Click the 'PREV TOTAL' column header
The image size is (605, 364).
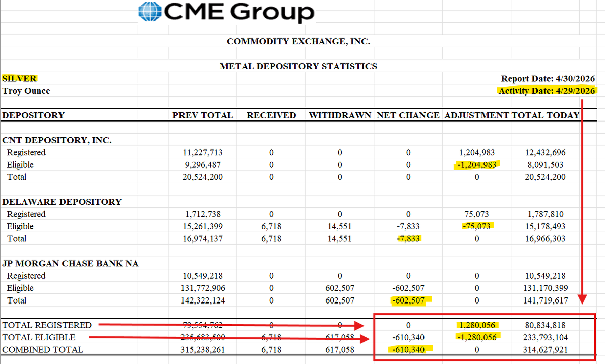click(203, 115)
